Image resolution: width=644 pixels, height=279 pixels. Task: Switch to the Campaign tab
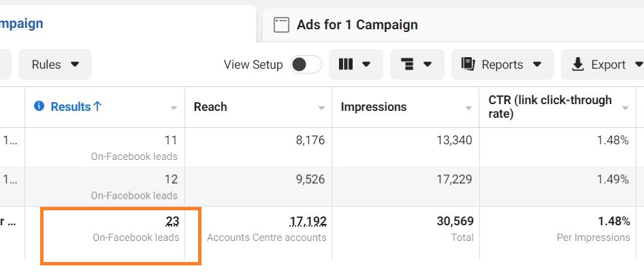click(22, 24)
